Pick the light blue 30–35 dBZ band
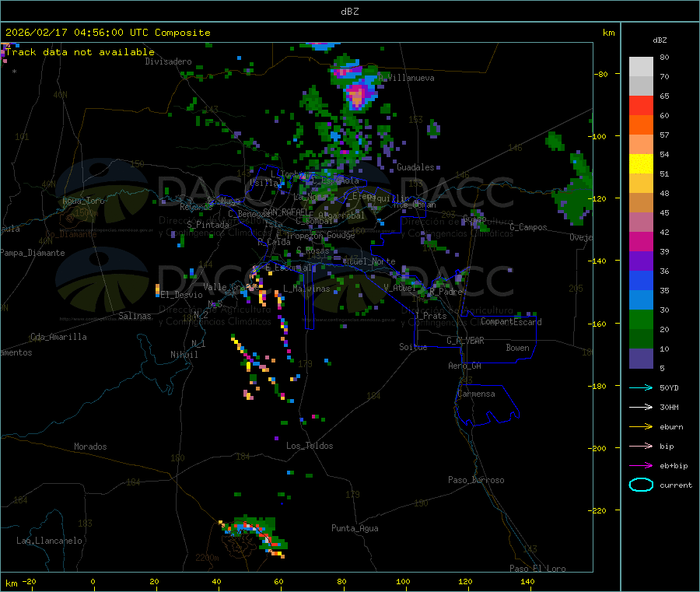Image resolution: width=700 pixels, height=592 pixels. (641, 300)
